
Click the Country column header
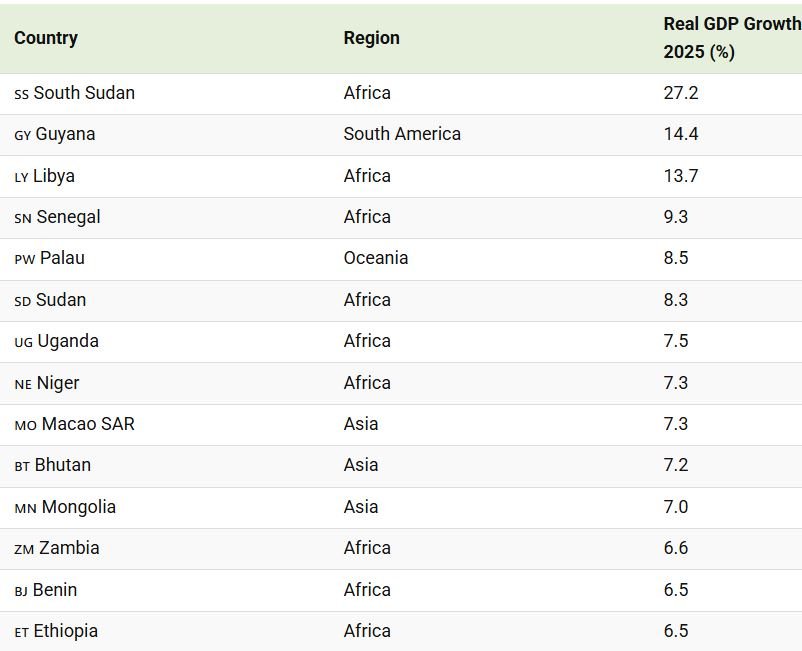[46, 38]
